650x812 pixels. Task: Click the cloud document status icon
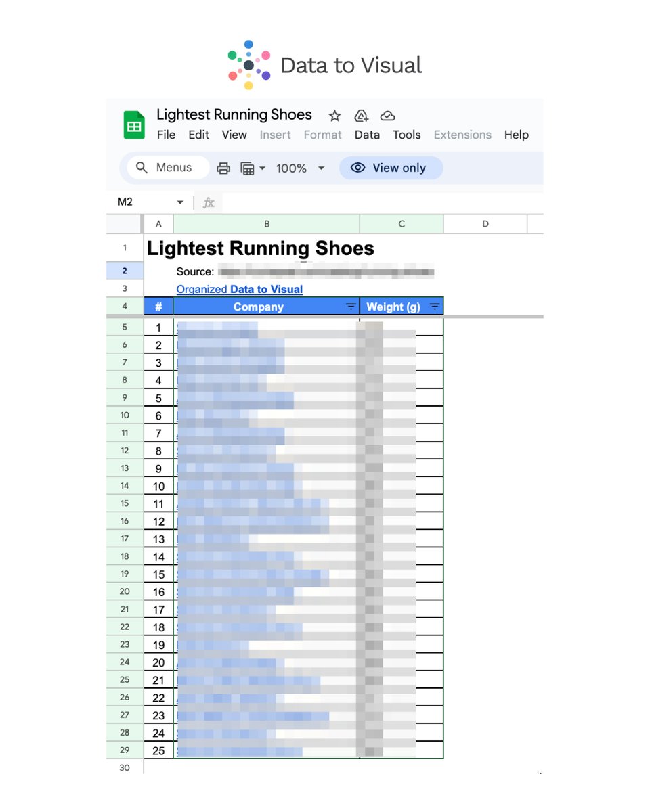click(x=387, y=116)
